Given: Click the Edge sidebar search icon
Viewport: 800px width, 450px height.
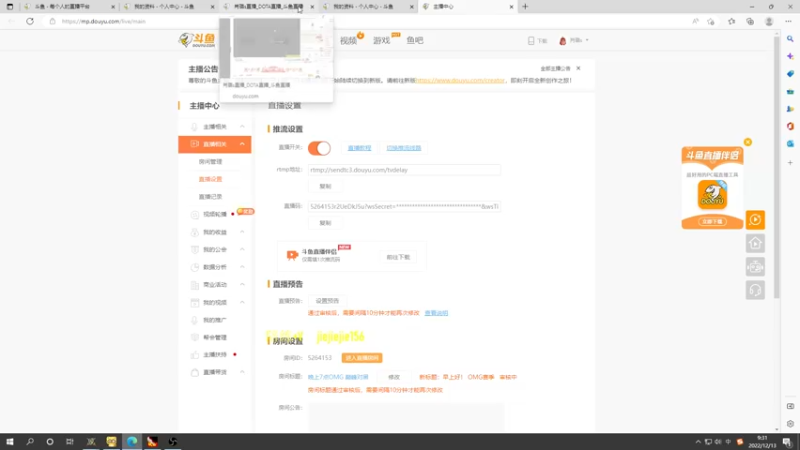Looking at the screenshot, I should pyautogui.click(x=790, y=39).
